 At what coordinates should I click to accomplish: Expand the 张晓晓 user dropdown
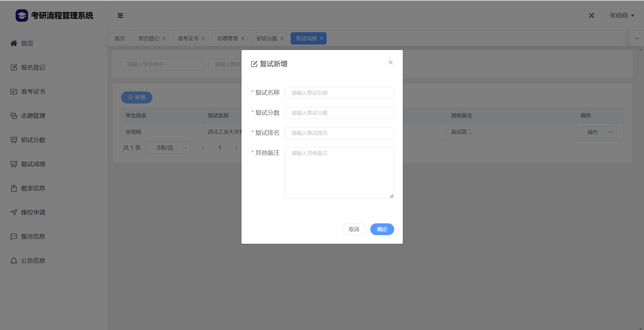[622, 16]
